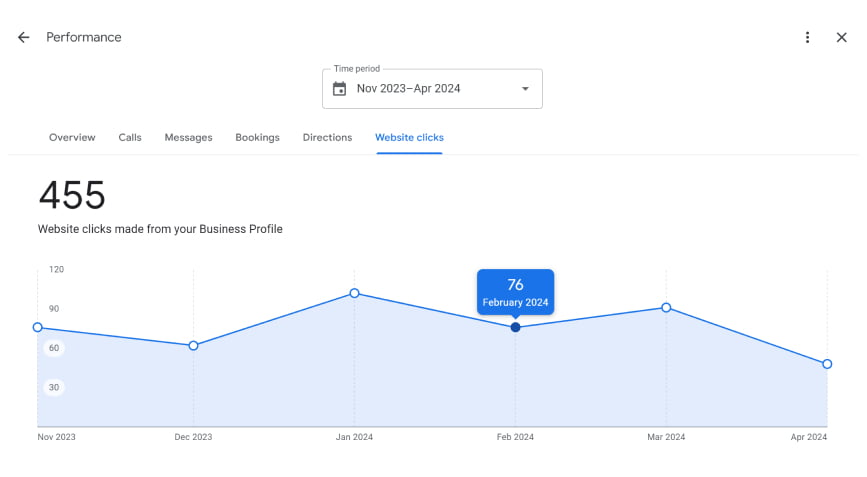Viewport: 867px width, 477px height.
Task: Click the 455 total website clicks number
Action: click(x=72, y=195)
